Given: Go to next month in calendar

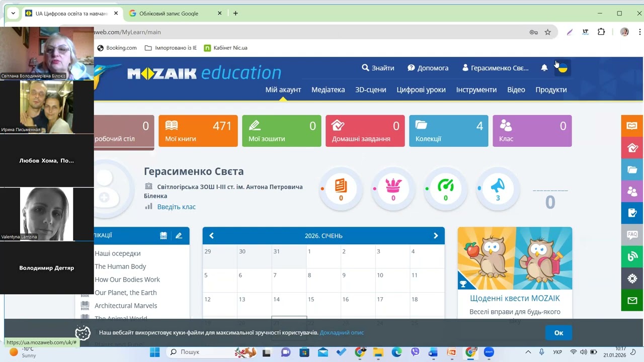Looking at the screenshot, I should point(436,235).
